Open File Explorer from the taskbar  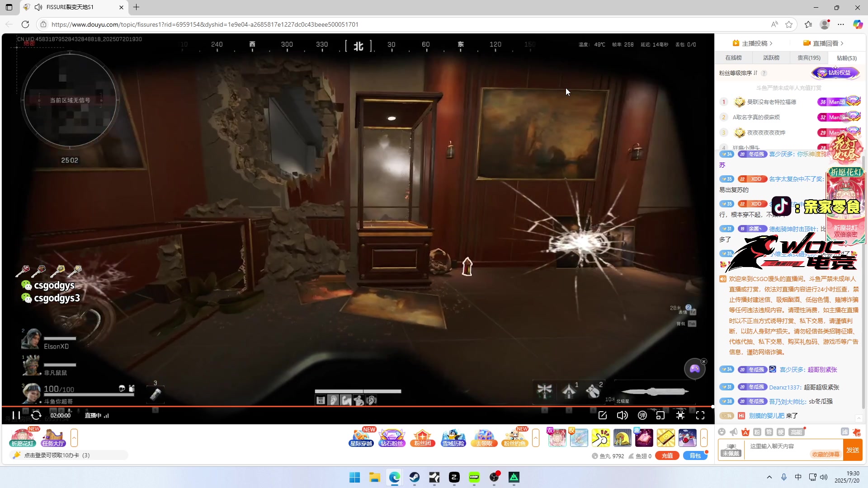point(374,477)
